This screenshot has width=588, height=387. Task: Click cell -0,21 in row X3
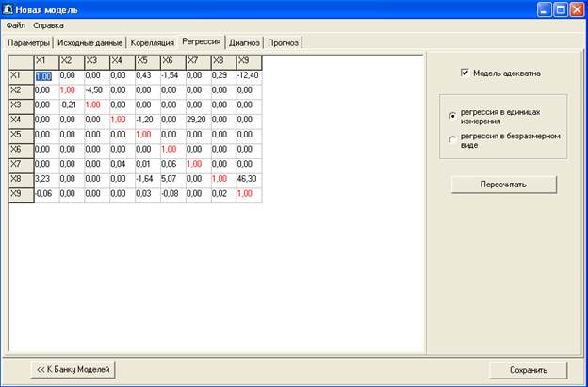click(72, 107)
